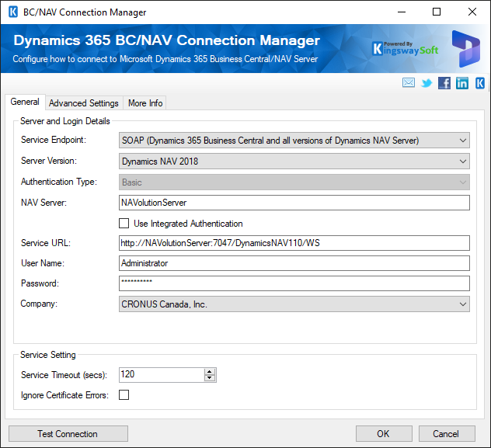Click the disabled Authentication Type dropdown

294,182
